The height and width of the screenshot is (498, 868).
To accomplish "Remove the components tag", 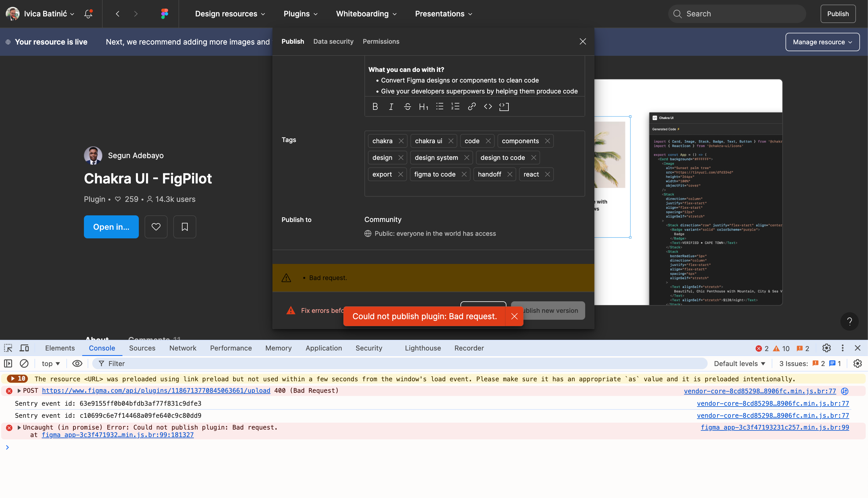I will 547,141.
